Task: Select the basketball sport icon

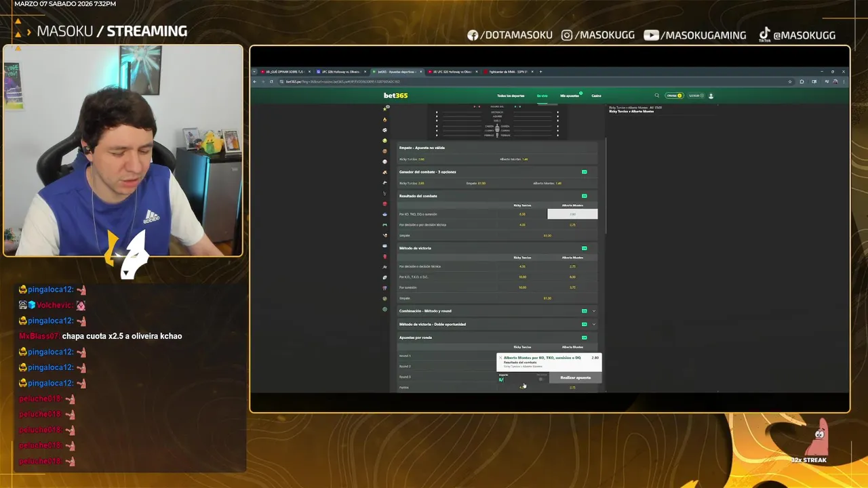Action: pyautogui.click(x=385, y=150)
